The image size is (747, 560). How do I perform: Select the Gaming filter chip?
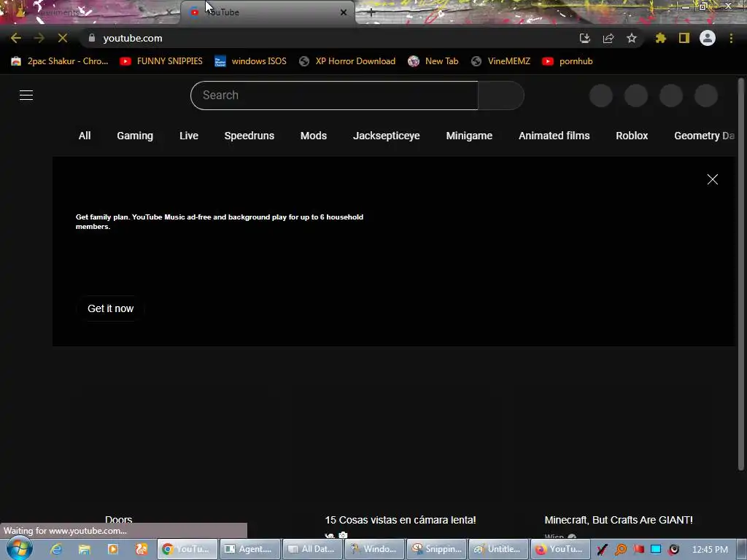[135, 136]
